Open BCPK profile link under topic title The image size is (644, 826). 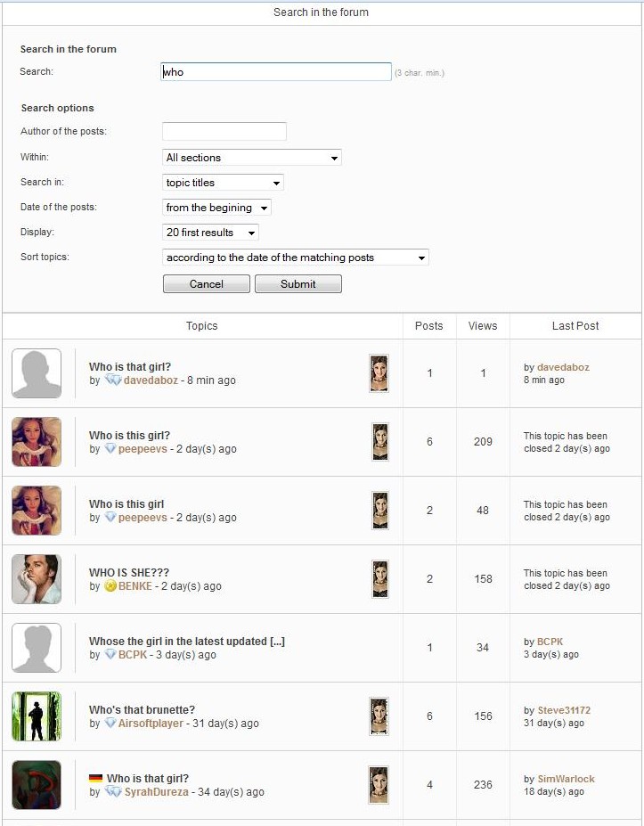(x=133, y=654)
